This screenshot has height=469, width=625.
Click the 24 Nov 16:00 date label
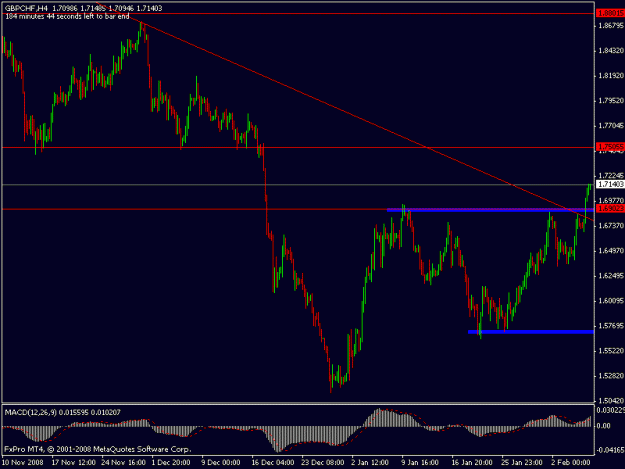123,463
